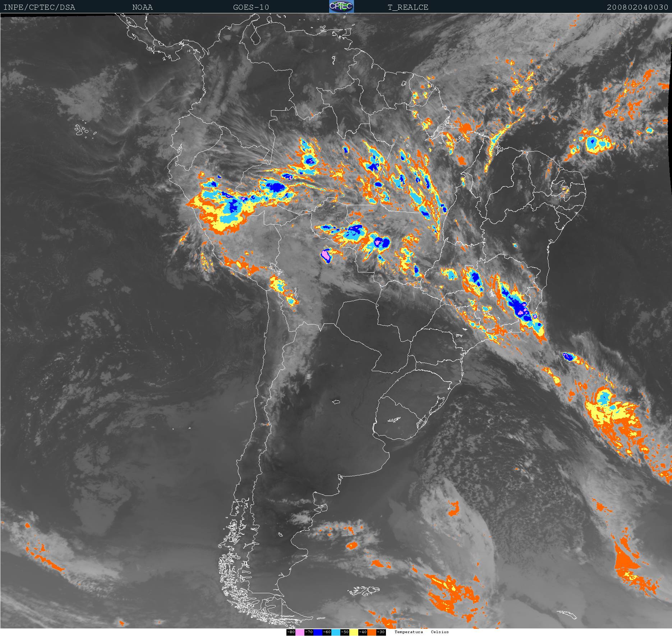
Task: Click the -30 value in the legend
Action: coord(381,632)
